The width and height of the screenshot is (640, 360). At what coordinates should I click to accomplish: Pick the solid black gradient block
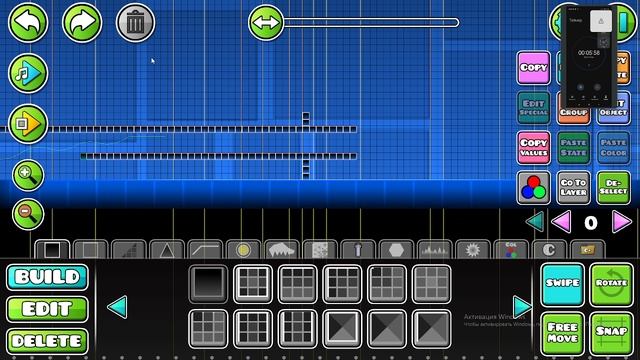tap(208, 284)
